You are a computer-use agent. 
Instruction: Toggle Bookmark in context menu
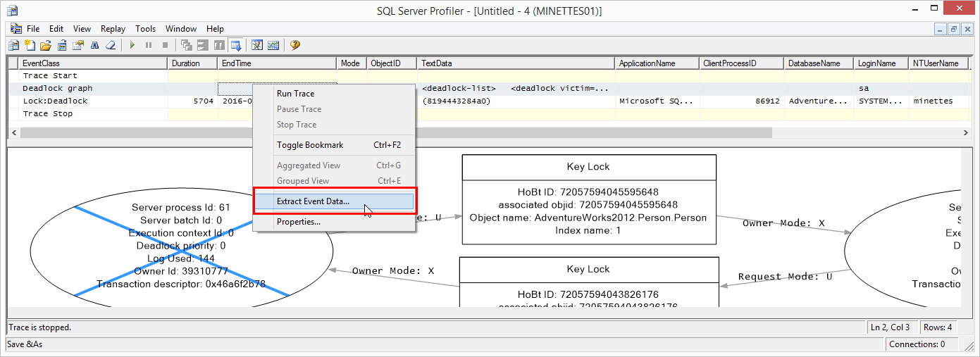point(310,145)
